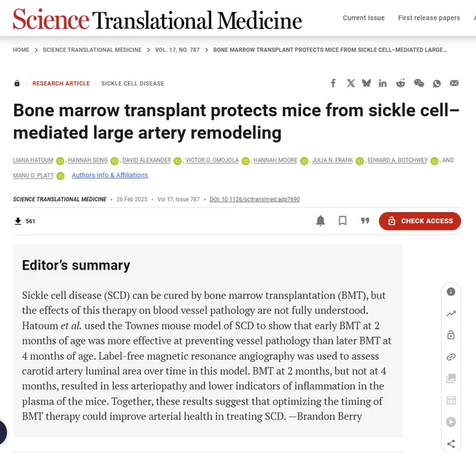The image size is (476, 453).
Task: Toggle the alert bell for this article
Action: click(x=321, y=221)
